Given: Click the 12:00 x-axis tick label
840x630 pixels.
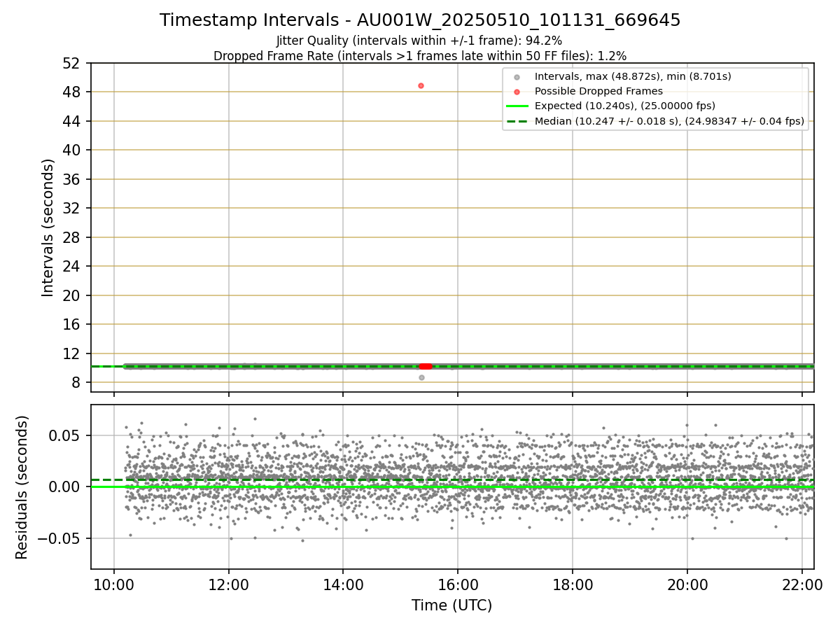Looking at the screenshot, I should click(x=229, y=584).
